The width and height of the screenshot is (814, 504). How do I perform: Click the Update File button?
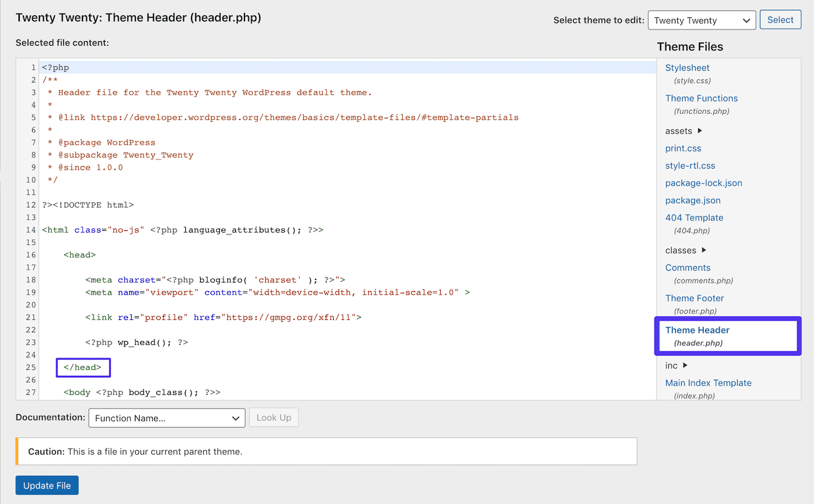(47, 485)
